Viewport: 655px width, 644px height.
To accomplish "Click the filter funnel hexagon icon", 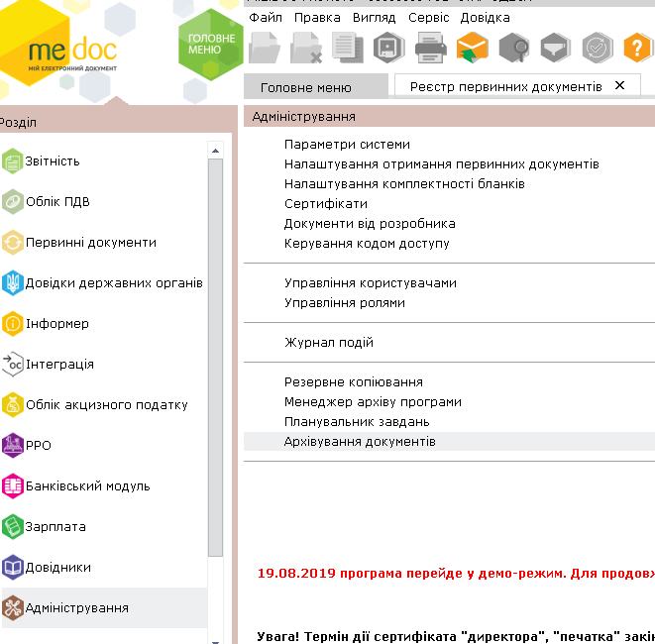I will (x=556, y=48).
